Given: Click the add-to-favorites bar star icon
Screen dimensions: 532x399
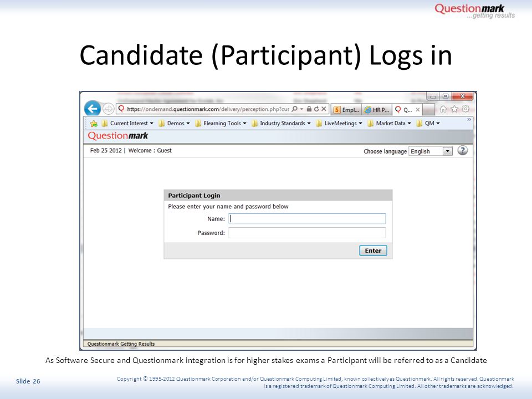Looking at the screenshot, I should [94, 124].
